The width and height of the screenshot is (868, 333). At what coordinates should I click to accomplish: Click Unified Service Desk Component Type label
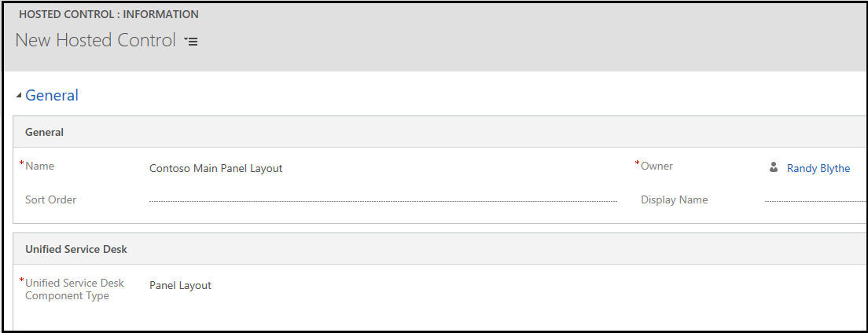[75, 289]
